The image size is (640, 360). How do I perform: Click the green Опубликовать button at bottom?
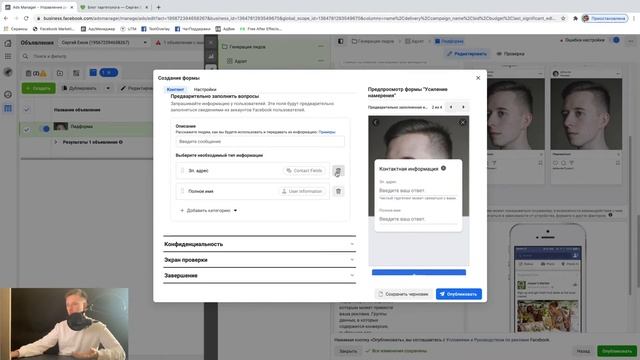(617, 351)
